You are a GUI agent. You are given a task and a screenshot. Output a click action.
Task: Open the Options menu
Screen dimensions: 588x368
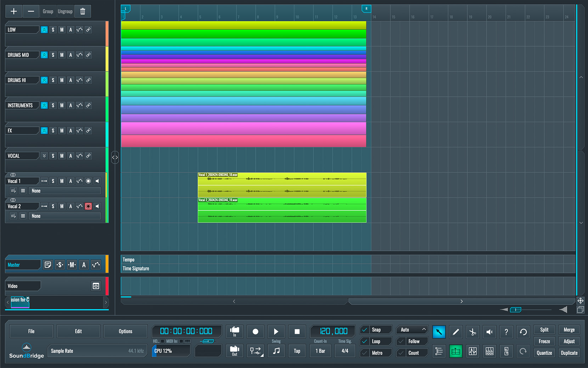125,331
